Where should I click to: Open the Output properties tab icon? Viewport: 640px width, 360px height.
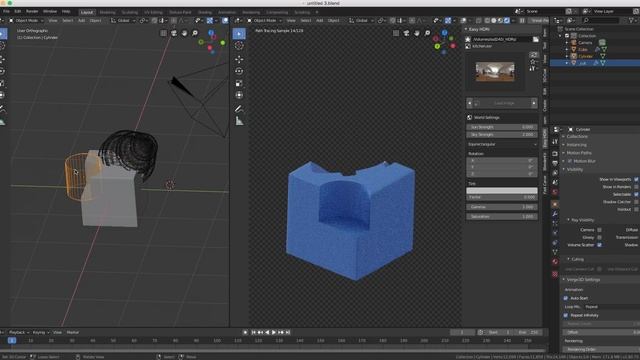click(555, 163)
